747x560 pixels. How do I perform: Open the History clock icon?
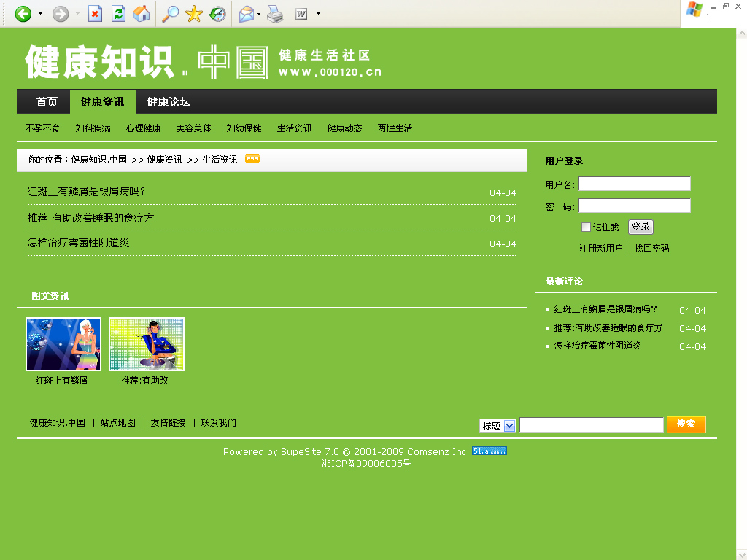point(217,14)
